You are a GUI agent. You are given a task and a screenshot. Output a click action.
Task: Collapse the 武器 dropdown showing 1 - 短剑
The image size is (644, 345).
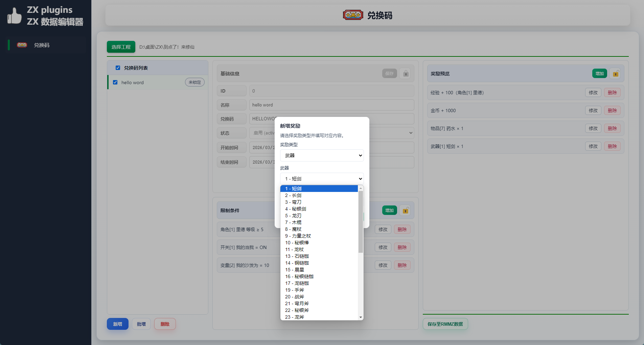click(322, 179)
